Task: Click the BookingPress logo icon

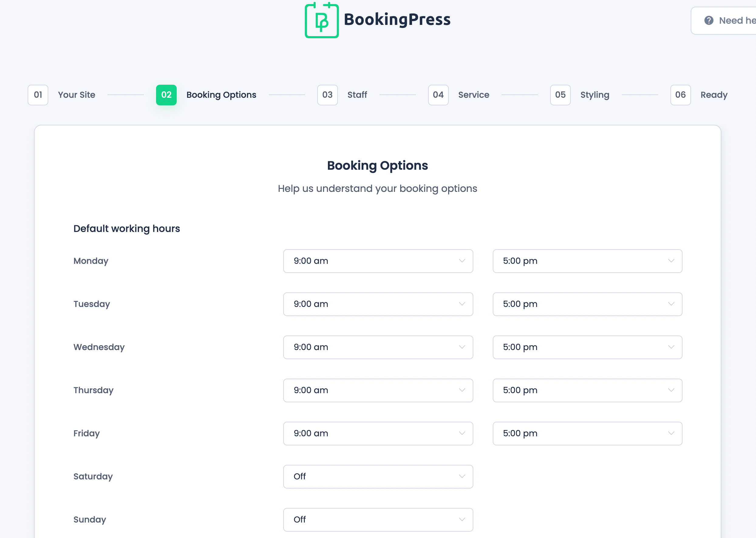Action: [321, 20]
